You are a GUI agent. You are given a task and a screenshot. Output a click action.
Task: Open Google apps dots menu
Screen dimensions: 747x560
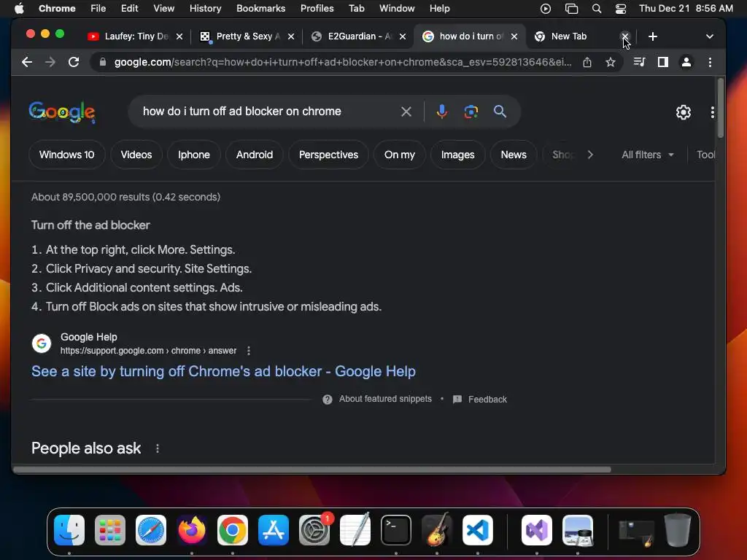tap(712, 112)
